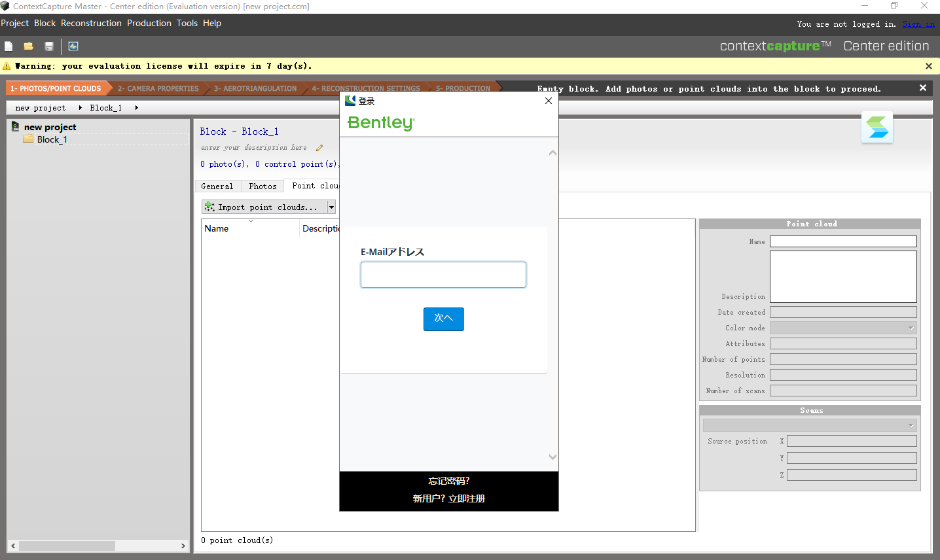This screenshot has width=940, height=560.
Task: Click the 'Sign in' link
Action: coord(919,24)
